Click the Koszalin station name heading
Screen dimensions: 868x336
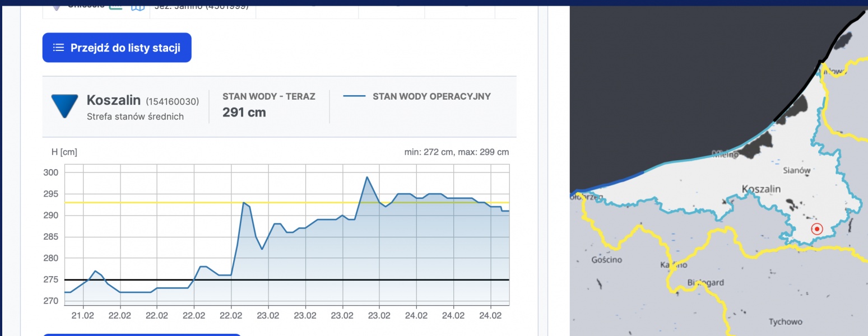[x=114, y=100]
